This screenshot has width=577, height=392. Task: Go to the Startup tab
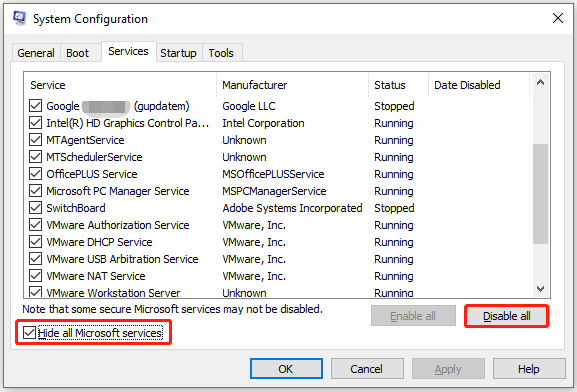(178, 53)
